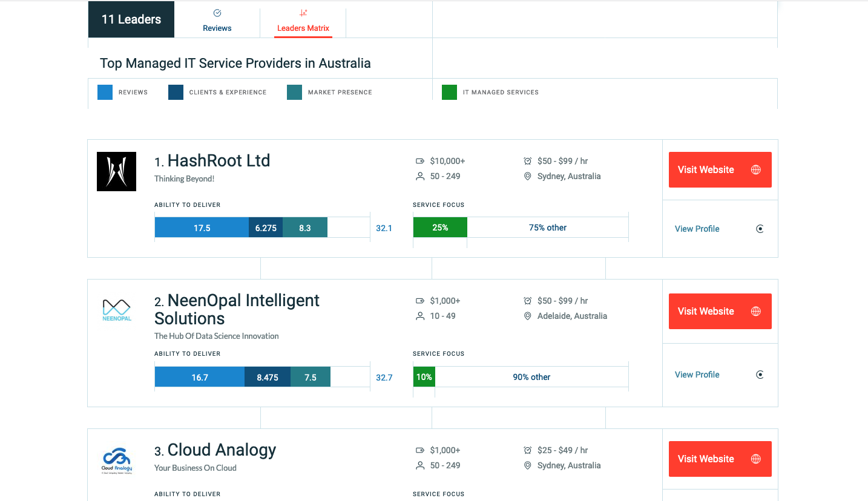Click the page heading Top Managed IT Service Providers

[235, 63]
